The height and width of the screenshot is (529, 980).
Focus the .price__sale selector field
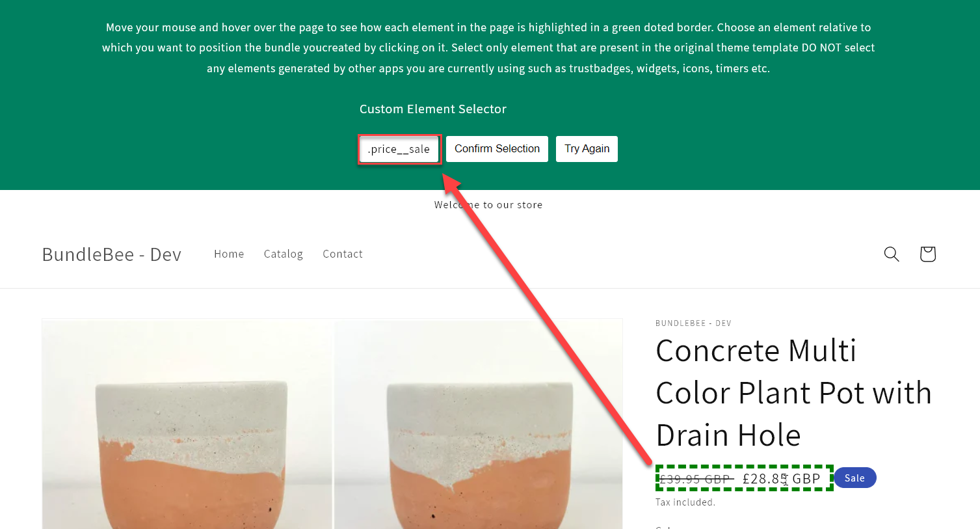pos(399,149)
